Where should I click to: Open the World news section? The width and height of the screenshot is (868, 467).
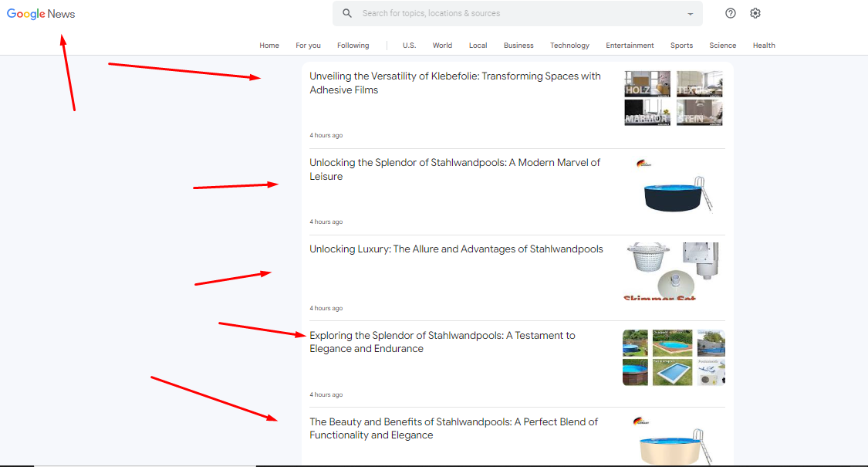pyautogui.click(x=442, y=46)
